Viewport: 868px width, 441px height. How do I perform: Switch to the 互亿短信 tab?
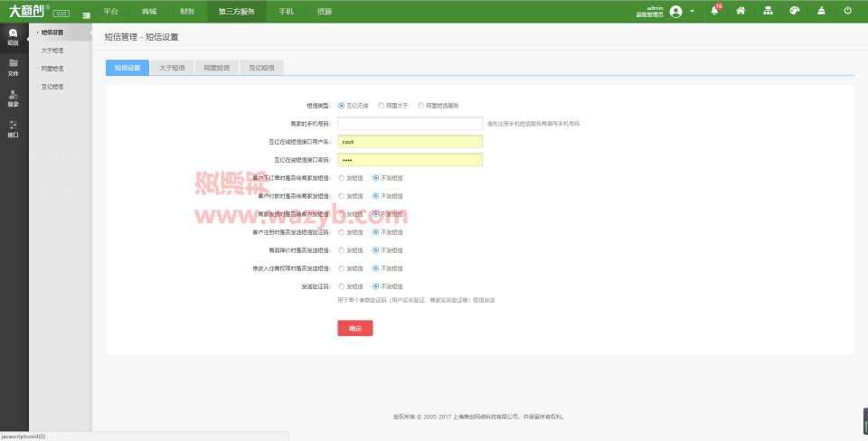[261, 68]
